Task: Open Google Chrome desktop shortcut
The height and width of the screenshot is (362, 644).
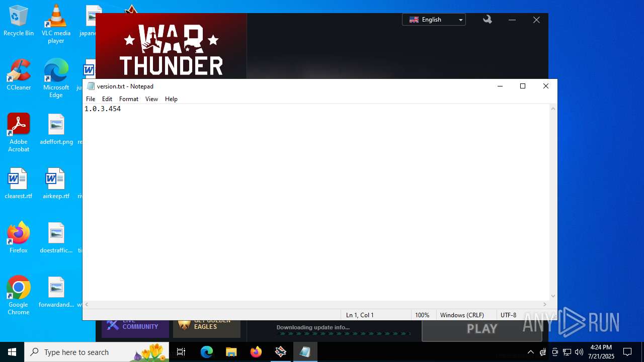Action: (19, 296)
